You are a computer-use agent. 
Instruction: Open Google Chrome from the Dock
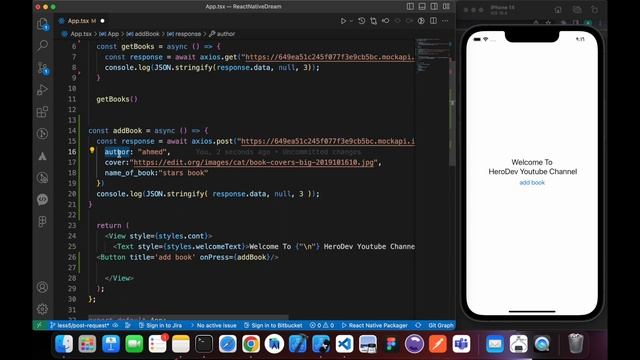coord(251,344)
